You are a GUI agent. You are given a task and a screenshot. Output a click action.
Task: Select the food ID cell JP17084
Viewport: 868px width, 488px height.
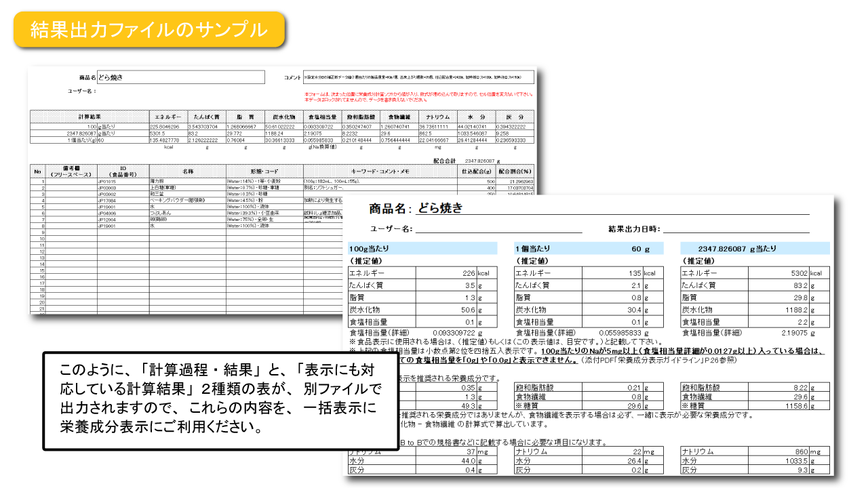[x=123, y=201]
